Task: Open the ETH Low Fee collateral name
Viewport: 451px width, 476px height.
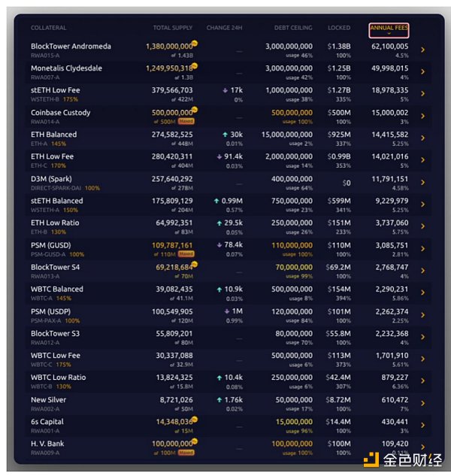Action: click(52, 156)
